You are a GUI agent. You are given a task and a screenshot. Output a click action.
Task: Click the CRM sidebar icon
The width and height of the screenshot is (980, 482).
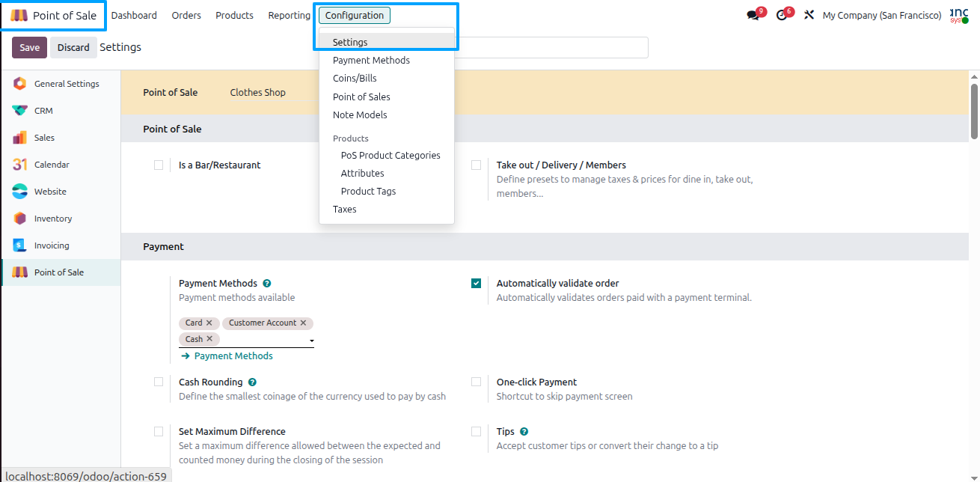click(x=20, y=111)
